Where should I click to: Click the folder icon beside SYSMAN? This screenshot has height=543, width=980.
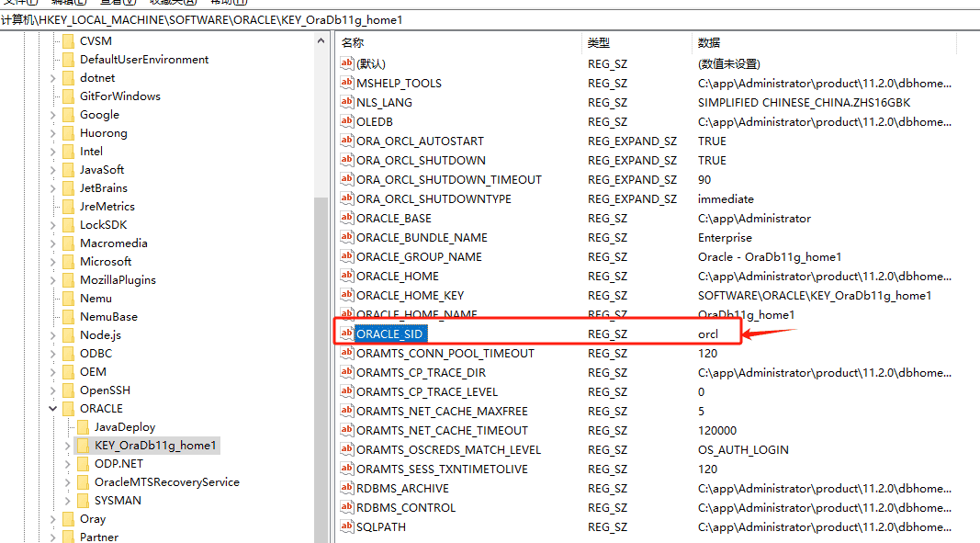pos(85,500)
